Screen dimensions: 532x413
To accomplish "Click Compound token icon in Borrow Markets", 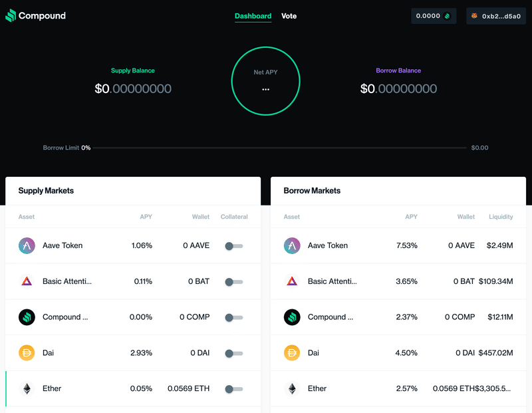I will [x=292, y=317].
